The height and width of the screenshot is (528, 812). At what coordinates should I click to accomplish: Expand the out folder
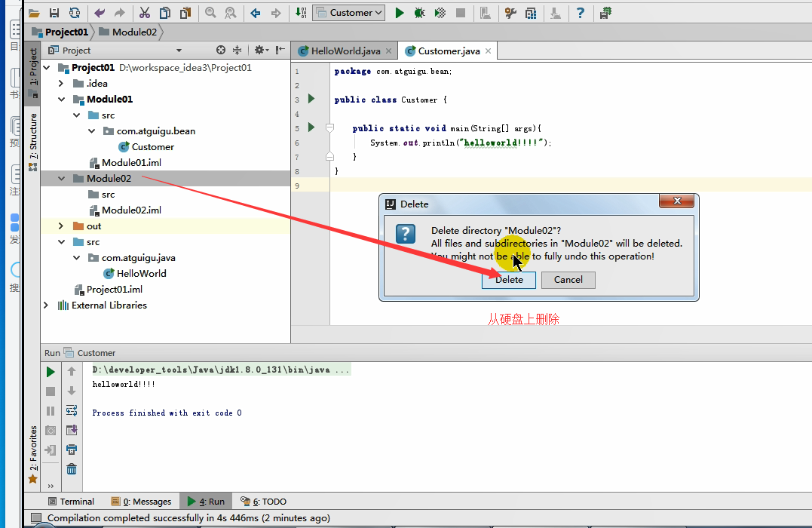61,226
